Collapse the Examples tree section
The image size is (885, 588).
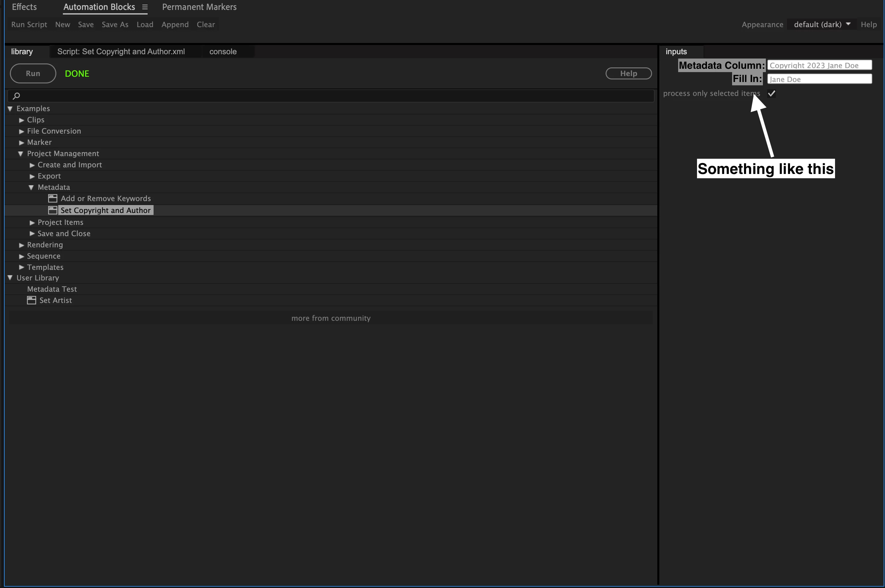(x=10, y=109)
